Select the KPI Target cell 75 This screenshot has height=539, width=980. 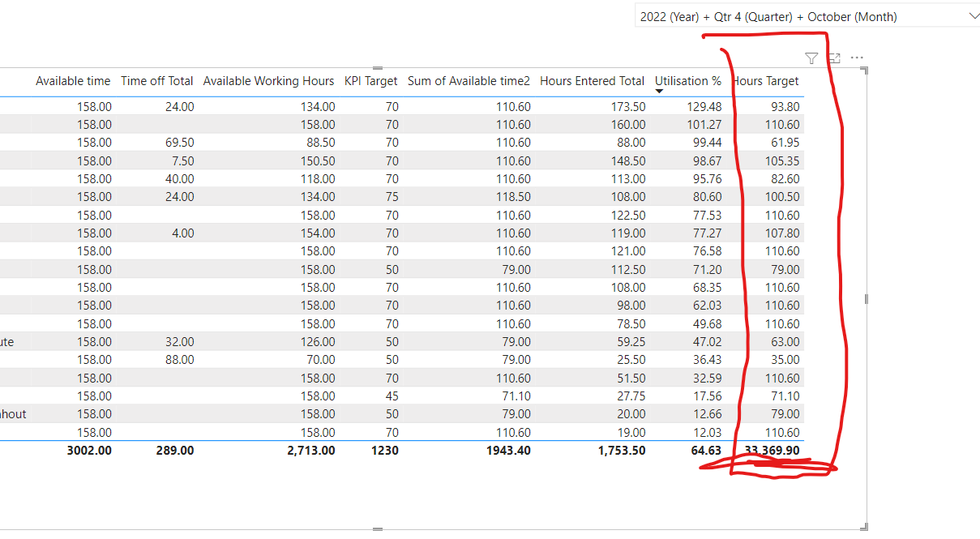pos(392,197)
